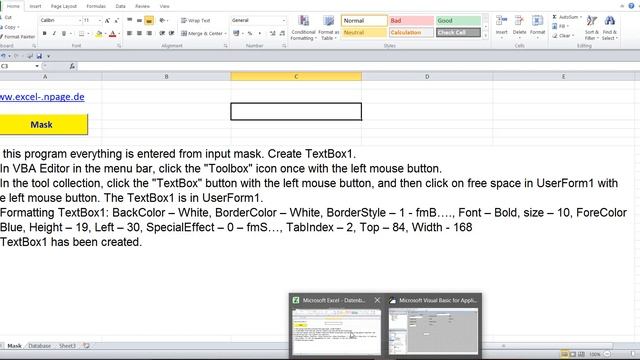Viewport: 640px width, 360px height.
Task: Open Fill Color dropdown arrow
Action: click(x=105, y=33)
